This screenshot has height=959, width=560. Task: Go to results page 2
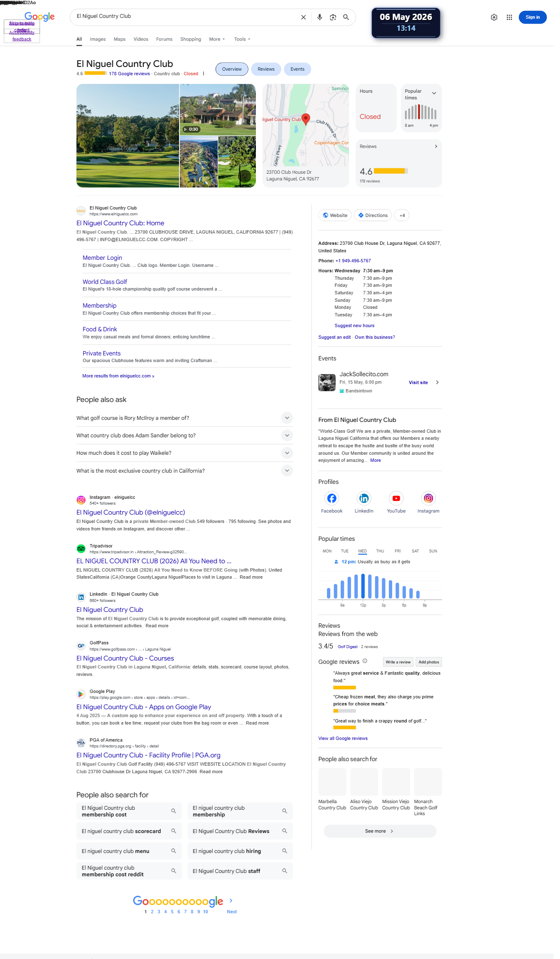[x=152, y=912]
